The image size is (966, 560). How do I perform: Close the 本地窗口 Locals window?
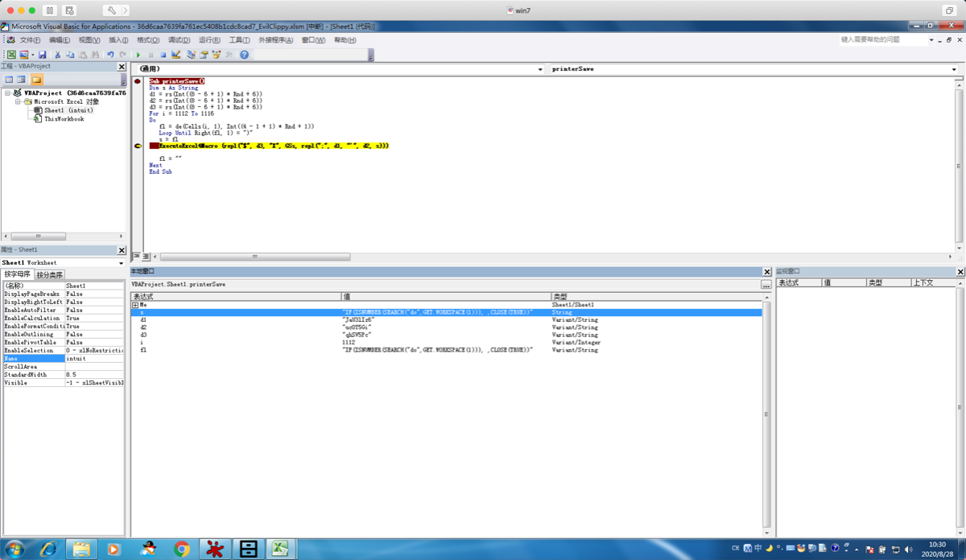767,272
